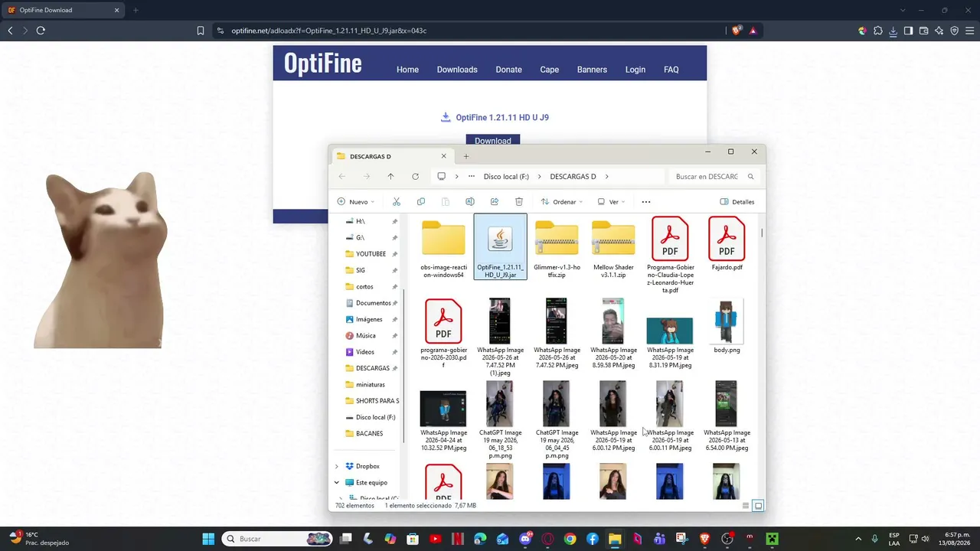This screenshot has width=980, height=551.
Task: Expand the chevron after DESCARGAS D in breadcrumb
Action: pos(607,177)
